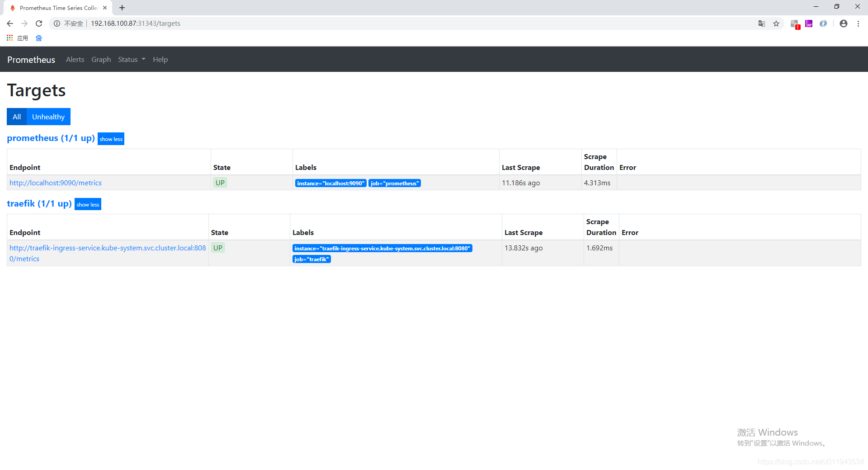Click the 1.692ms scrape duration value
Screen dimensions: 868x470
[599, 248]
